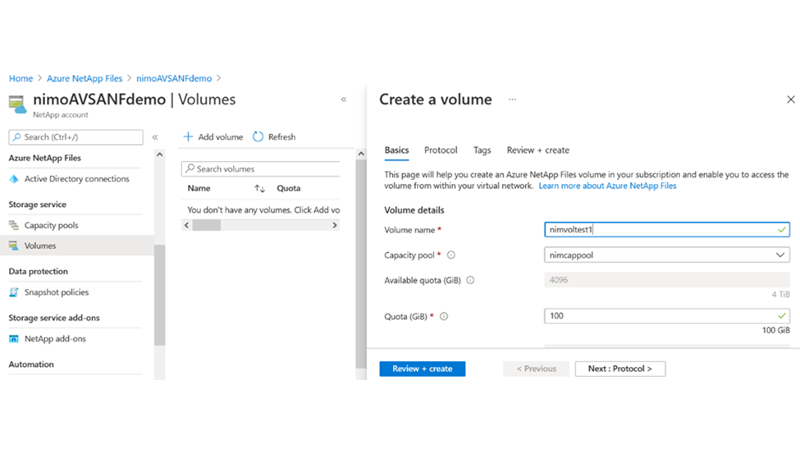Open the Create a volume ellipsis menu
The height and width of the screenshot is (450, 800).
[x=513, y=100]
